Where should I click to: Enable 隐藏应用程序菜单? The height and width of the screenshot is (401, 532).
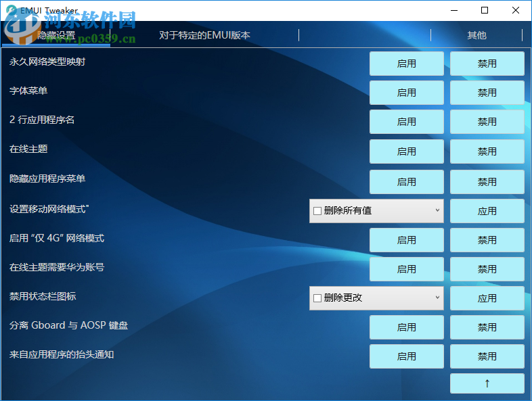(x=407, y=182)
